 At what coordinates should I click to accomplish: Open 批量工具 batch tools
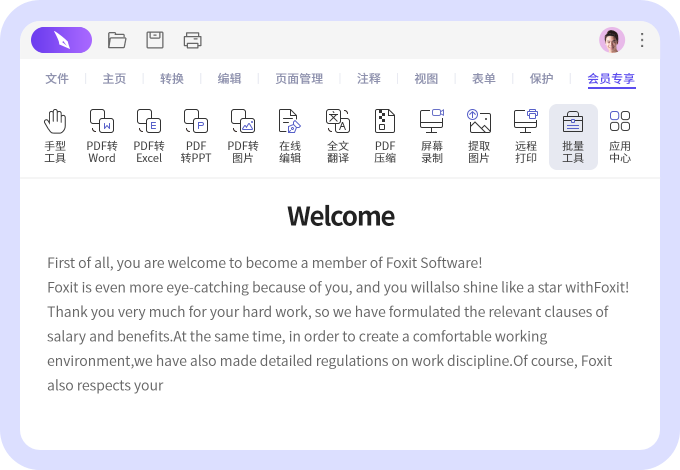[573, 137]
